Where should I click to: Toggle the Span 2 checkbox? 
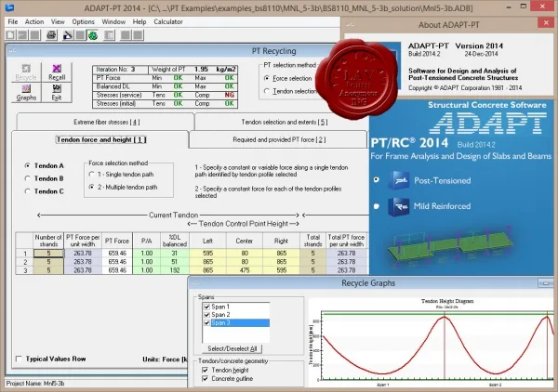(x=206, y=315)
